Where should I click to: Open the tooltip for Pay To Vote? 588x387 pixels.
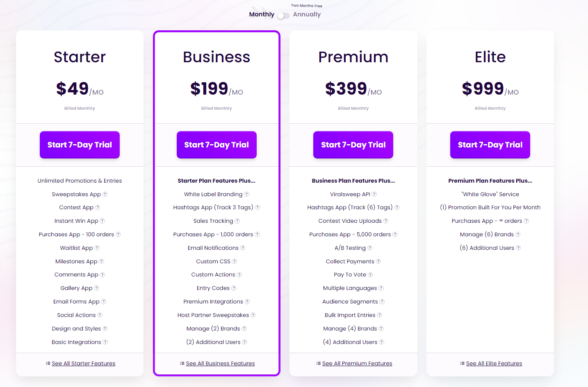pyautogui.click(x=371, y=275)
